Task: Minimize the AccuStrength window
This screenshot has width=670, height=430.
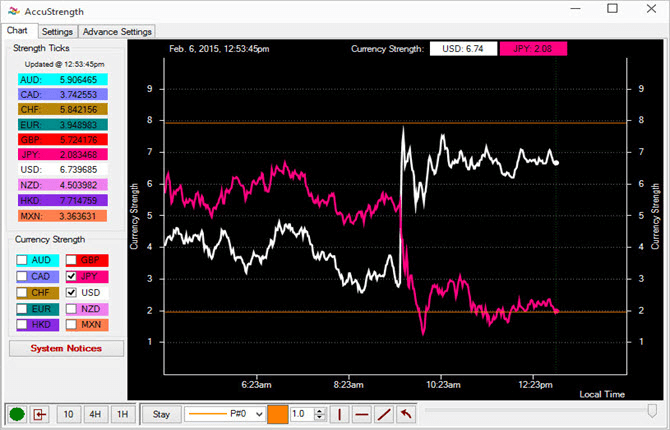Action: 576,9
